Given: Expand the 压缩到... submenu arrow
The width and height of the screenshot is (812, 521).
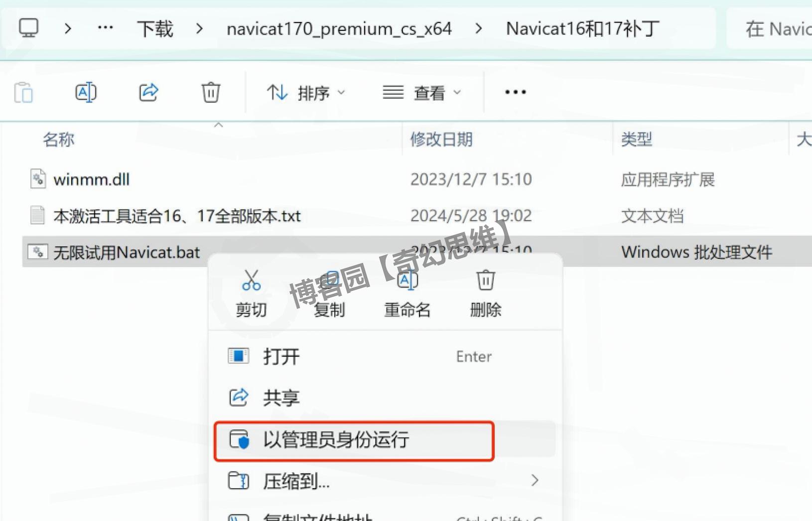Looking at the screenshot, I should coord(535,480).
